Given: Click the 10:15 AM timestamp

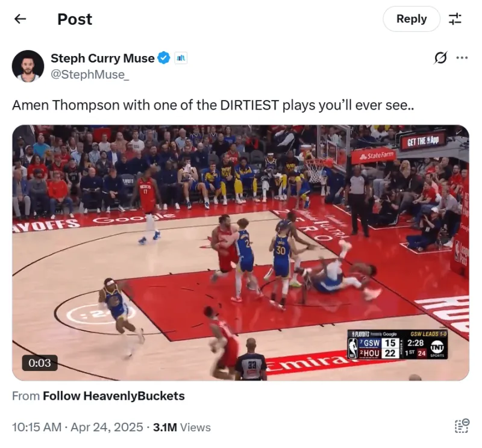Looking at the screenshot, I should pyautogui.click(x=37, y=428).
